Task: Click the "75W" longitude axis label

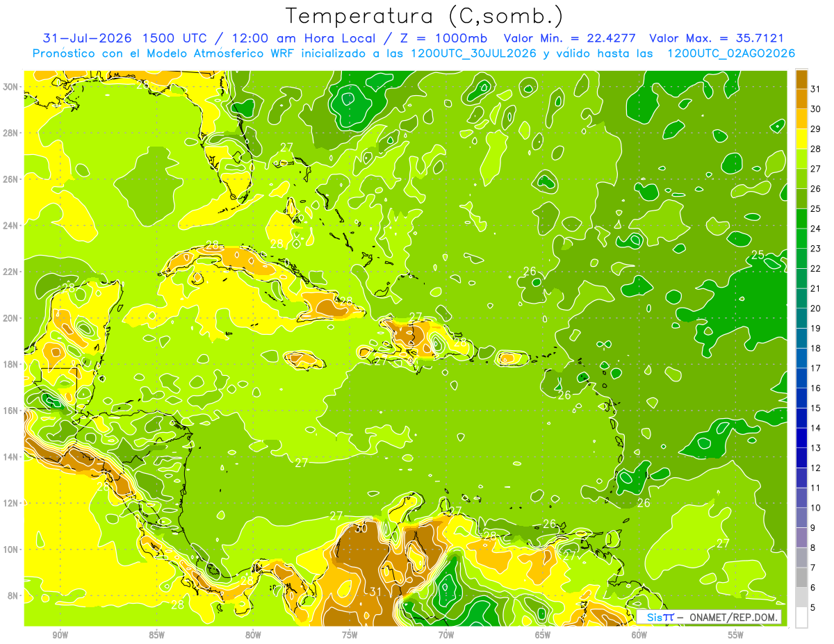Action: tap(350, 635)
